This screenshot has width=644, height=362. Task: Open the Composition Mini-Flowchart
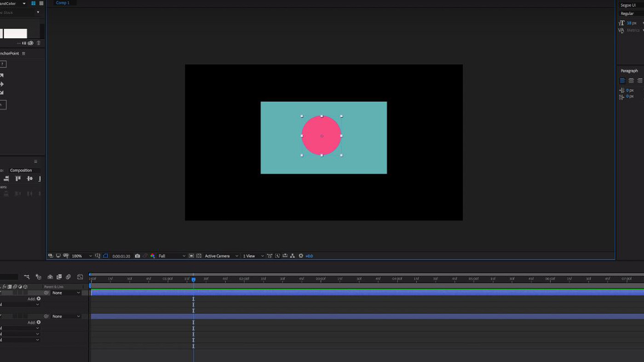click(x=291, y=256)
